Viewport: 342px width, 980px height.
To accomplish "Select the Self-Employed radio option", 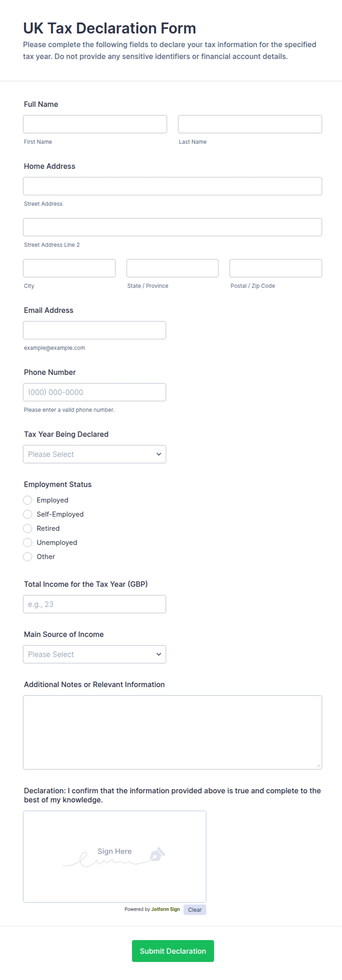I will point(27,514).
